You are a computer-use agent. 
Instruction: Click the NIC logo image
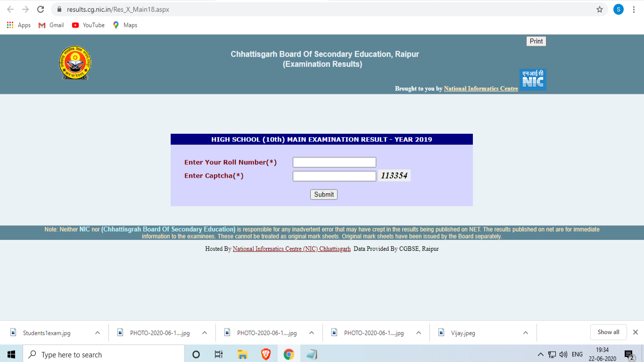click(x=533, y=79)
